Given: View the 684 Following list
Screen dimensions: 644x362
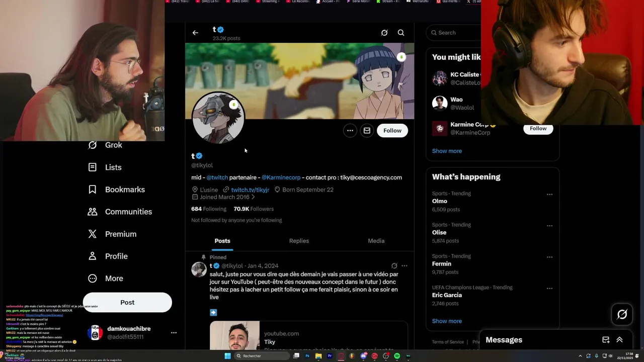Looking at the screenshot, I should pos(209,209).
